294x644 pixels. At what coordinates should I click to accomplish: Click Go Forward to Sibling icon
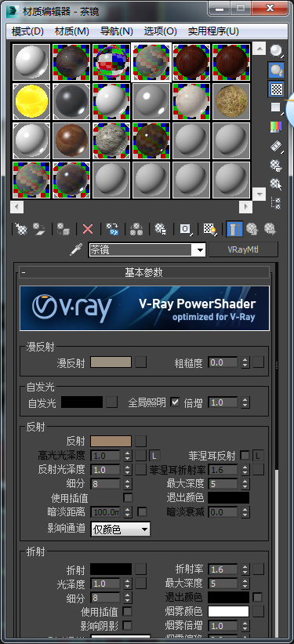click(270, 229)
